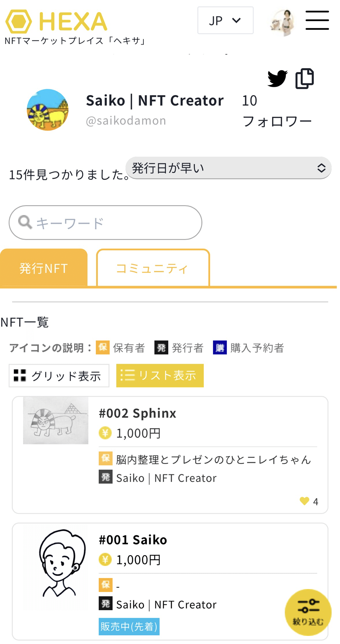Open the JP language dropdown
The height and width of the screenshot is (644, 340).
point(225,20)
